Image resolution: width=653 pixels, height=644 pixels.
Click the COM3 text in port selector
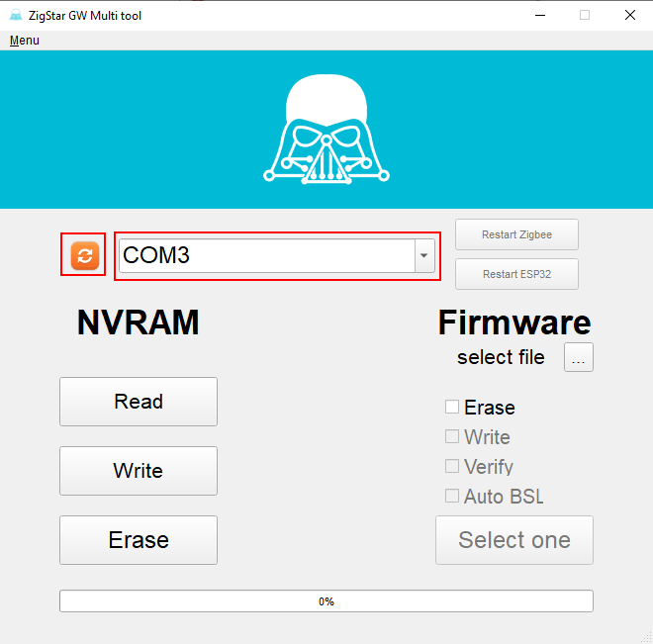click(156, 255)
